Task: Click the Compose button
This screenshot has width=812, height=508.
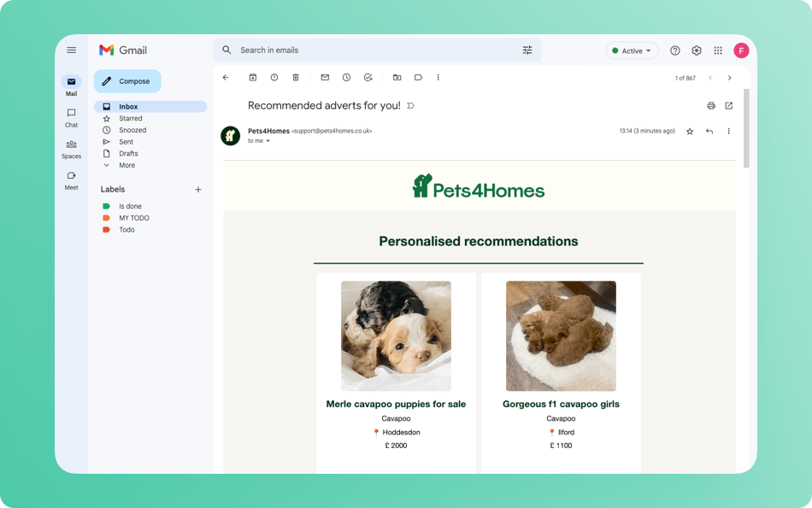Action: pyautogui.click(x=127, y=81)
